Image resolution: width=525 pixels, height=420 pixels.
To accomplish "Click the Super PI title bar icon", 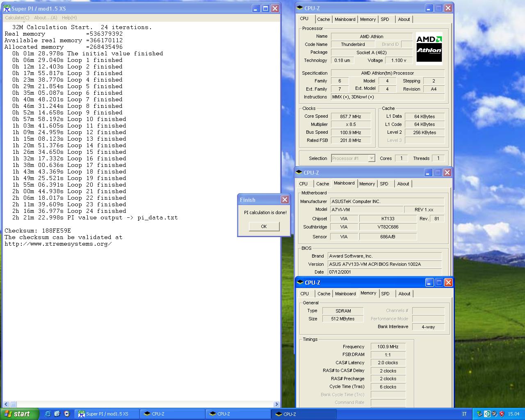I will (x=7, y=8).
